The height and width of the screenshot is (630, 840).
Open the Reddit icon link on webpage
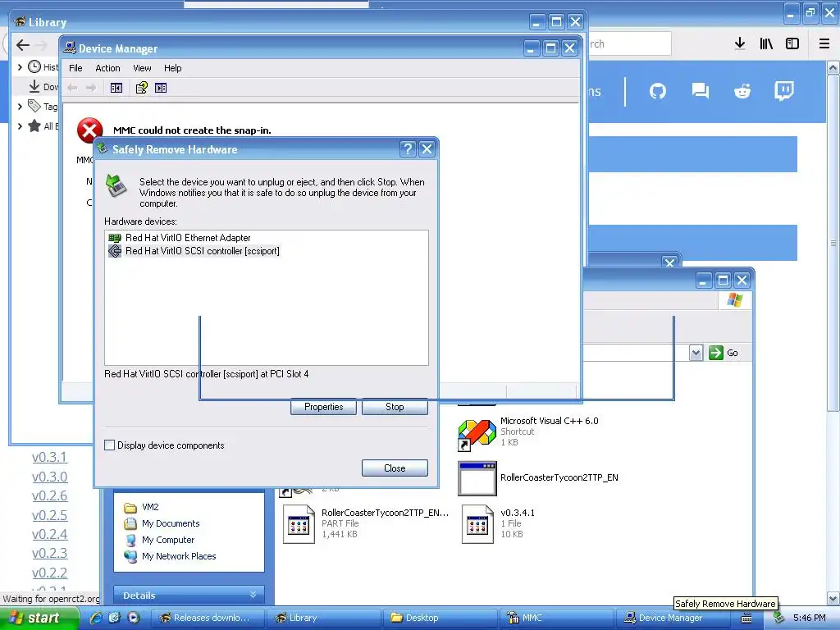click(x=742, y=91)
